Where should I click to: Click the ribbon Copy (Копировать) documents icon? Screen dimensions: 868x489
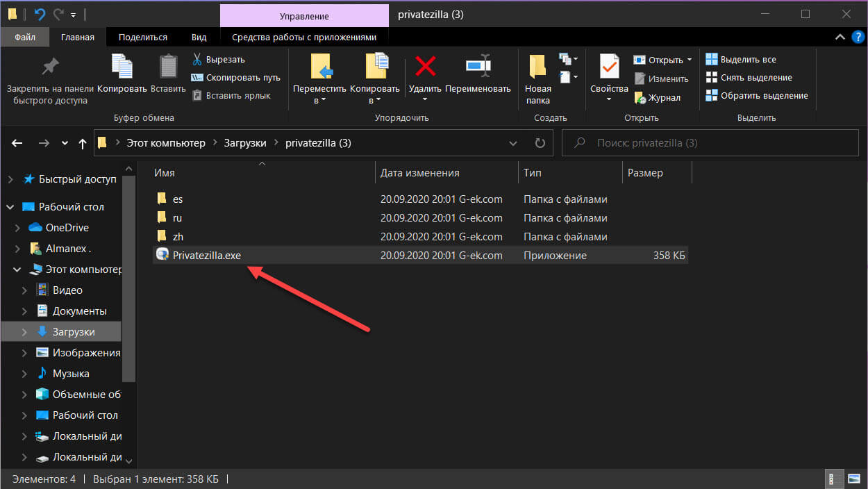pyautogui.click(x=122, y=67)
